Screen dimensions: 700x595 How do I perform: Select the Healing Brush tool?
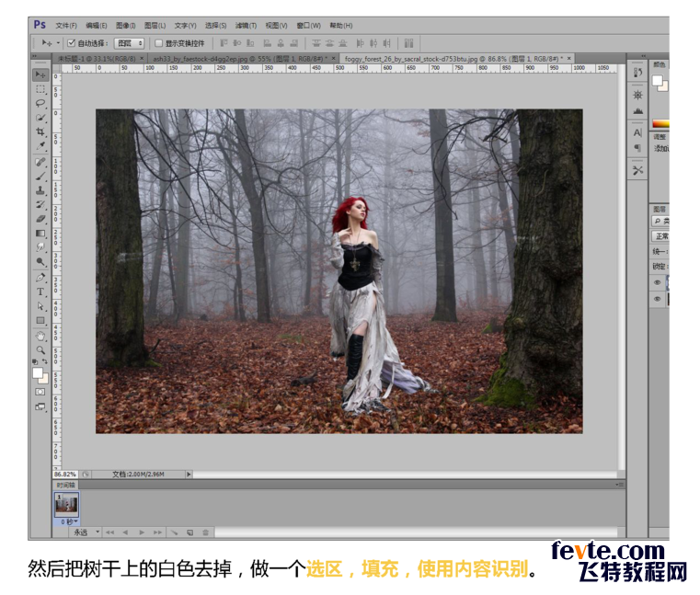pyautogui.click(x=40, y=162)
